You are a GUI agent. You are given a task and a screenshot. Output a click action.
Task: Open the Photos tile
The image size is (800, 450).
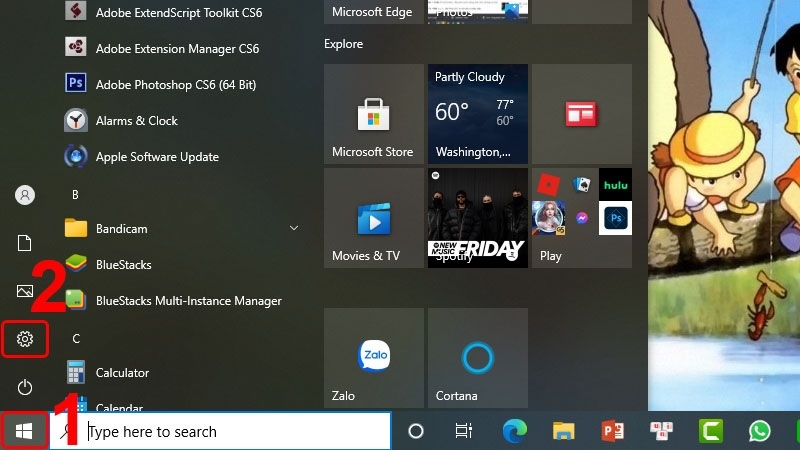[x=478, y=12]
